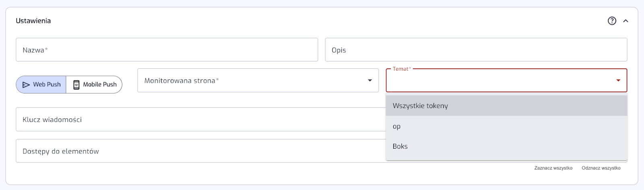
Task: Click the Odznacz wszystko link
Action: 601,168
